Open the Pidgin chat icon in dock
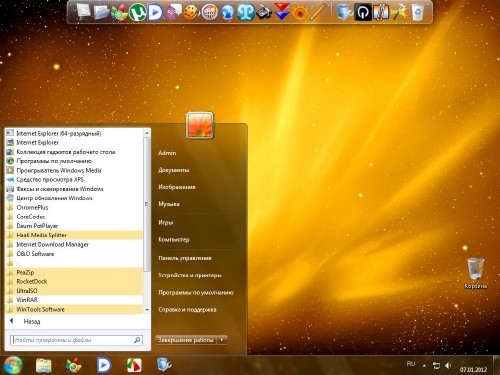This screenshot has height=375, width=500. (x=173, y=13)
